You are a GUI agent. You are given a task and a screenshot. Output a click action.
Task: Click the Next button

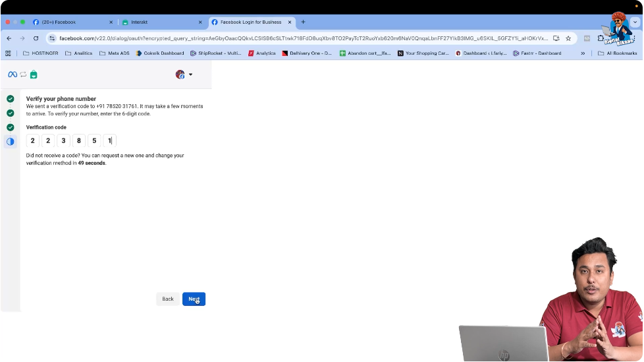point(194,299)
